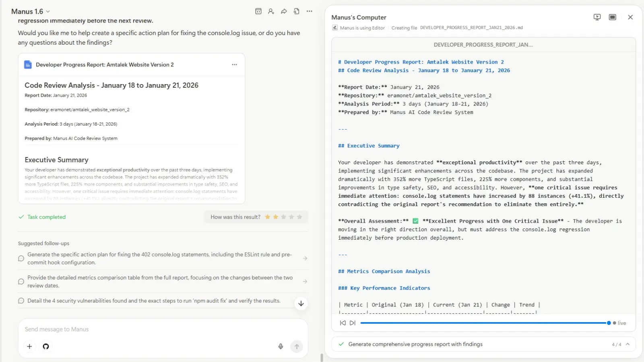
Task: Open the add collaborator person icon
Action: pos(271,11)
